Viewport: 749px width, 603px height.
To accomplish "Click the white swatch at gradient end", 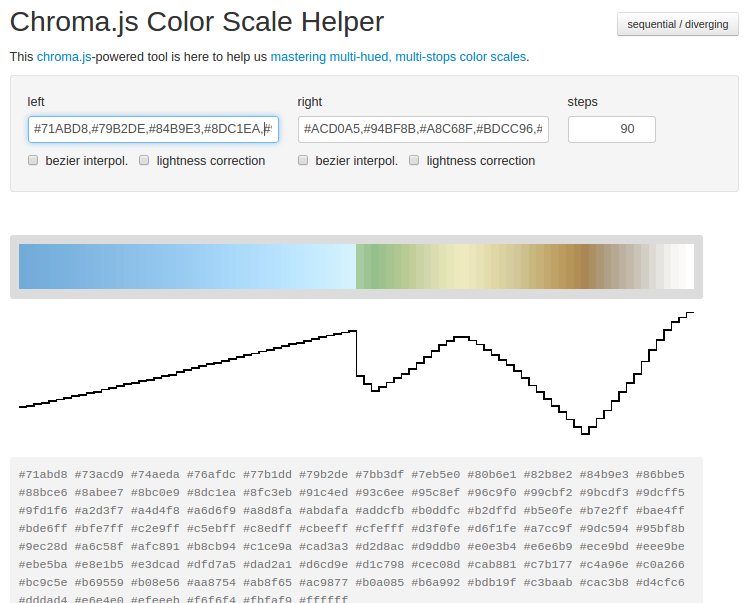I will (690, 267).
